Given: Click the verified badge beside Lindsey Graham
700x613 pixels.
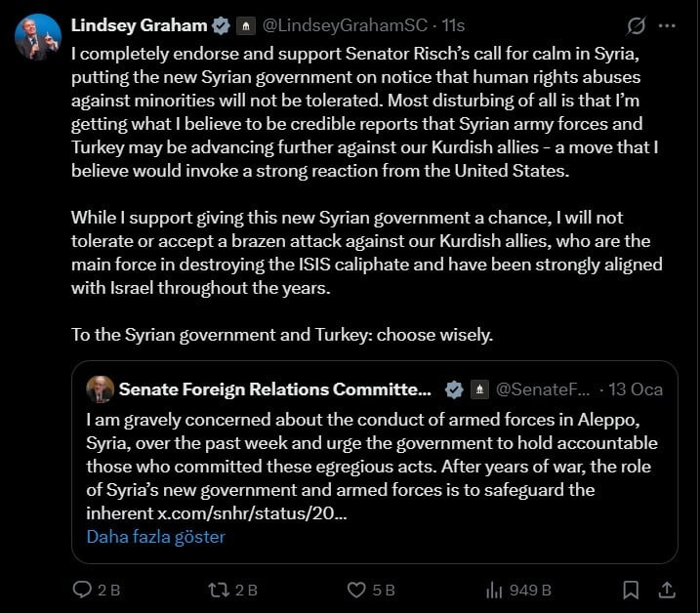Looking at the screenshot, I should click(222, 26).
